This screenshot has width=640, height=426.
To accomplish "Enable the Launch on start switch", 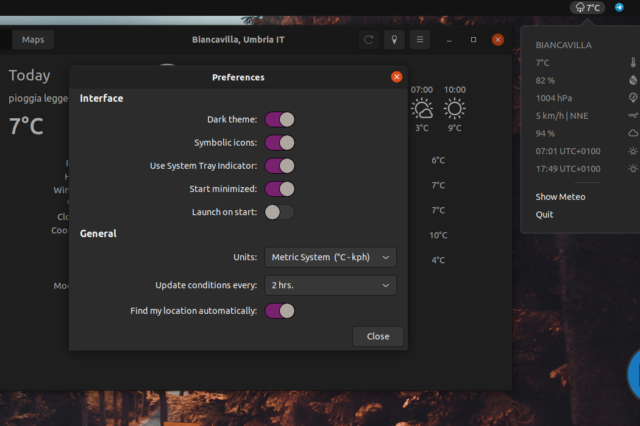I will (x=280, y=212).
